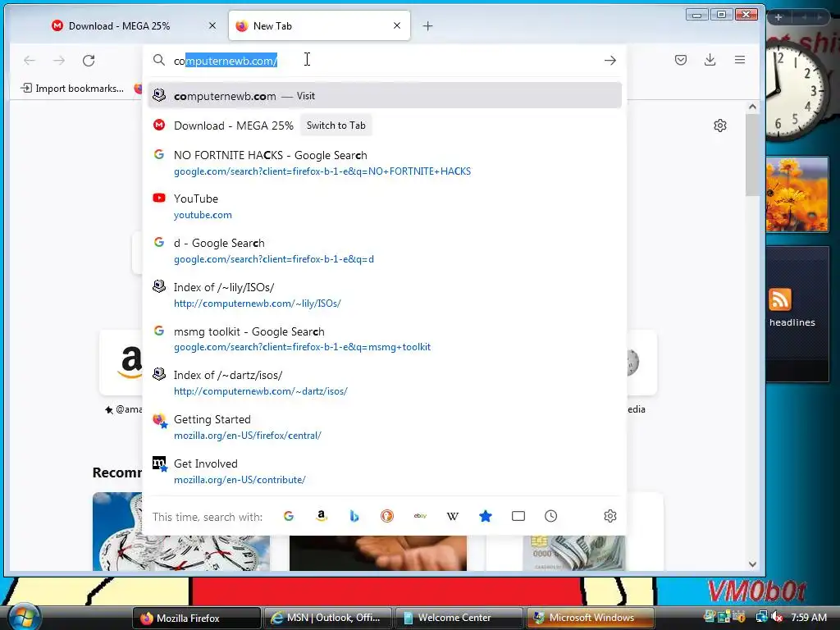The image size is (840, 630).
Task: Open new tab page settings gear
Action: pos(720,126)
